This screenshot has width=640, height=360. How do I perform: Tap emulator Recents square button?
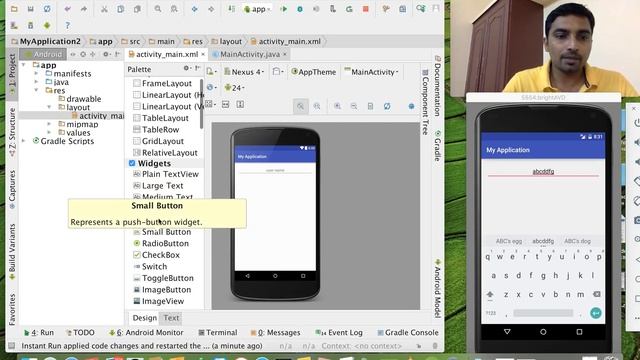[579, 332]
